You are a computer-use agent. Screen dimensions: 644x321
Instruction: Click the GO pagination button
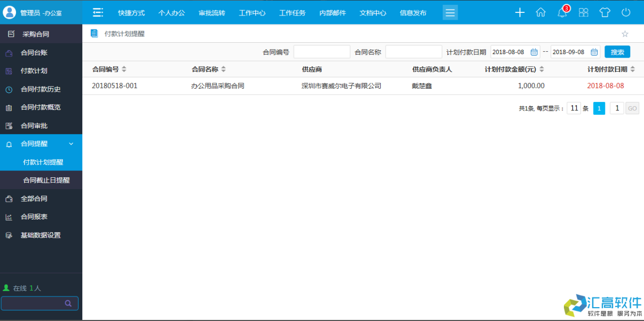(632, 108)
